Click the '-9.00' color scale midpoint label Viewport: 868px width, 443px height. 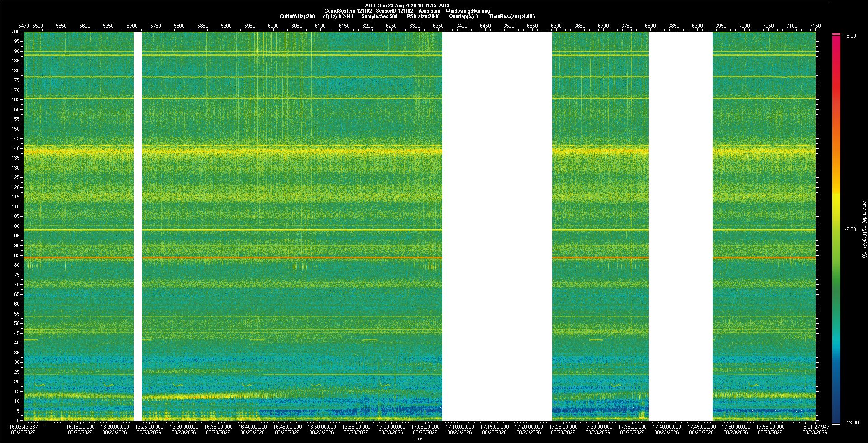[x=850, y=229]
